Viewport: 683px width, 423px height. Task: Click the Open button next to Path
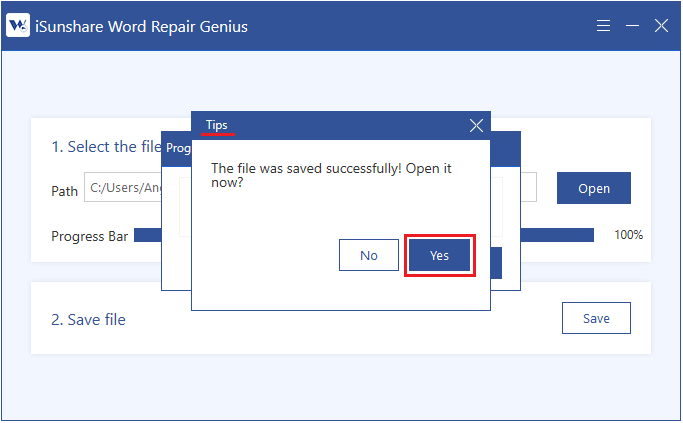(x=593, y=188)
